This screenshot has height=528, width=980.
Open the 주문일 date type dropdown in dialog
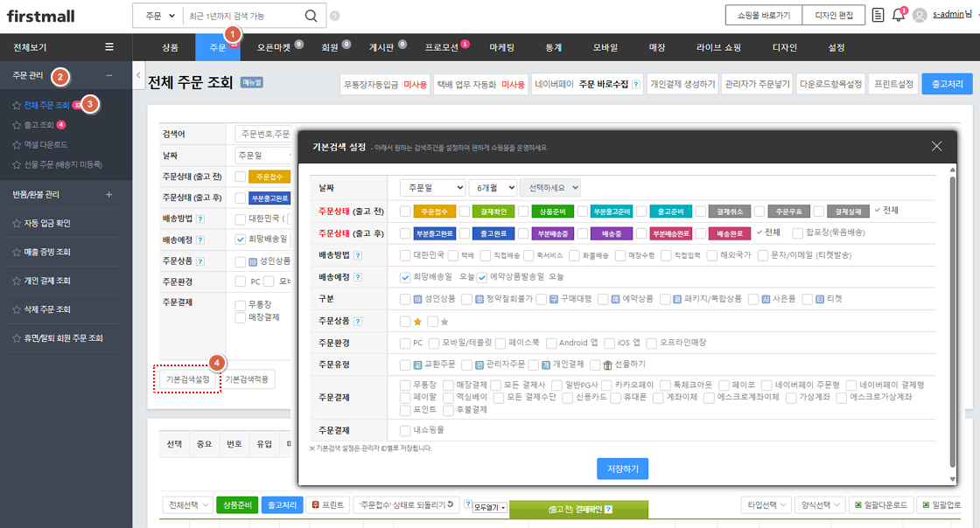432,188
